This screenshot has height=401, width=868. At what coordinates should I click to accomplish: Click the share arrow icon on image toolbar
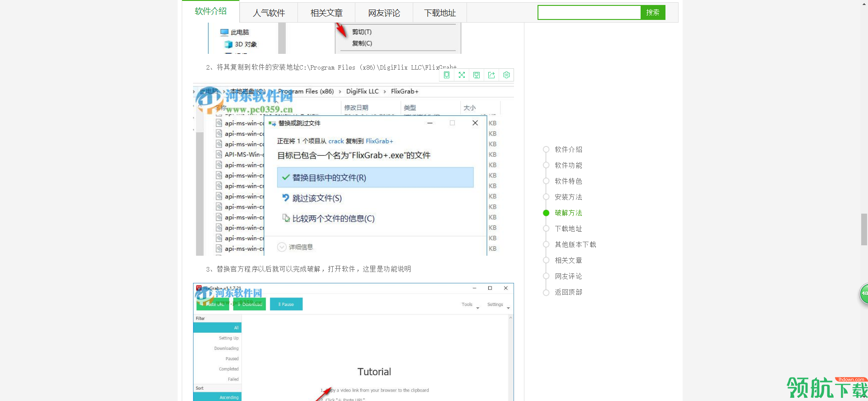[x=491, y=75]
